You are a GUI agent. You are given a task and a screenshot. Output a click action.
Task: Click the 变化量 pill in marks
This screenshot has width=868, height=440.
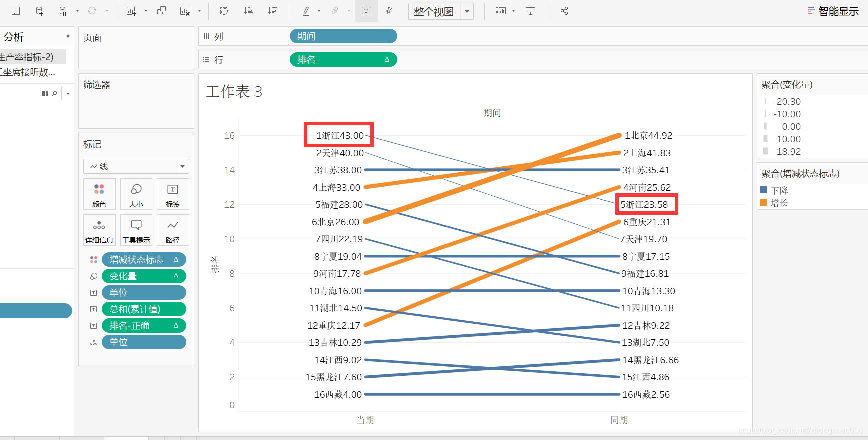click(x=144, y=276)
